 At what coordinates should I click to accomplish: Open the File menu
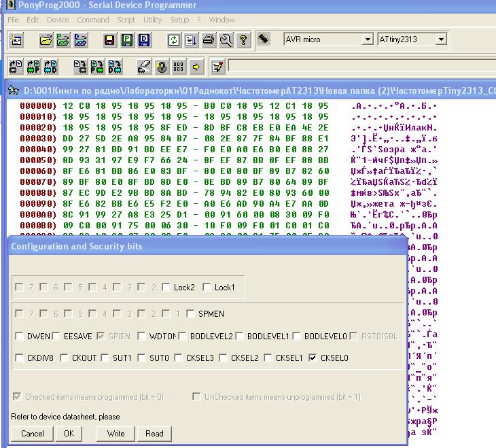(x=13, y=20)
